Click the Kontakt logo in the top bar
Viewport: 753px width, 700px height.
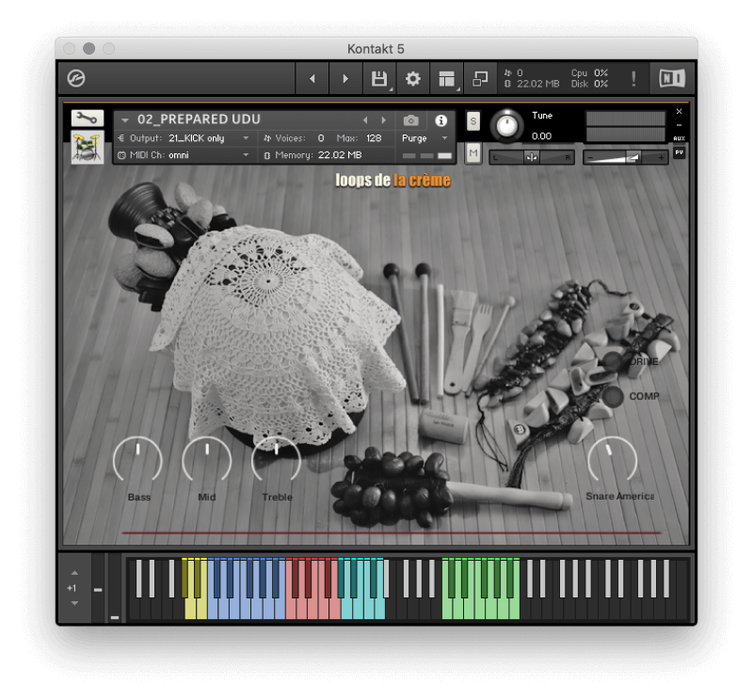click(x=76, y=78)
